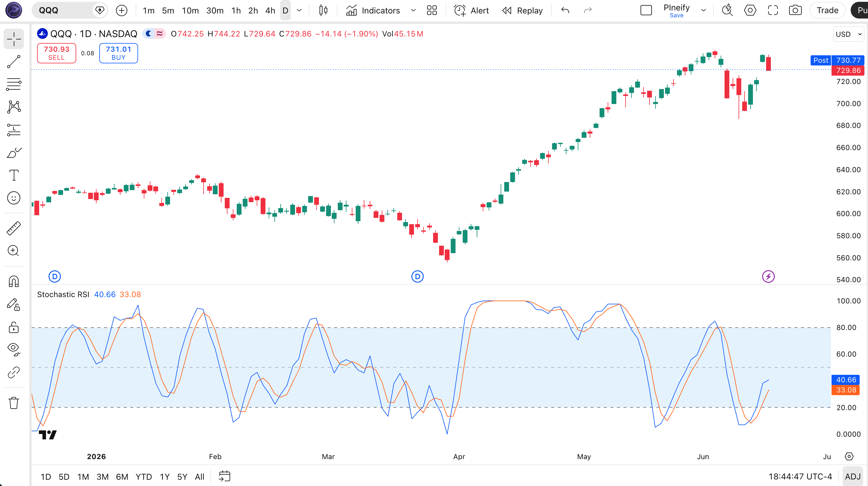Viewport: 868px width, 486px height.
Task: Toggle lock all drawing tools
Action: click(14, 327)
